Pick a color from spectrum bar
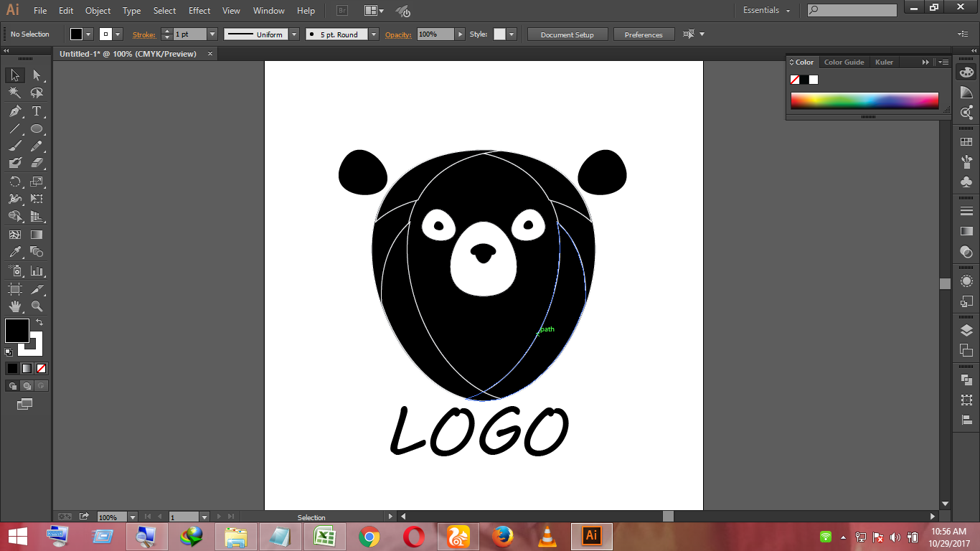This screenshot has height=551, width=980. (x=864, y=100)
